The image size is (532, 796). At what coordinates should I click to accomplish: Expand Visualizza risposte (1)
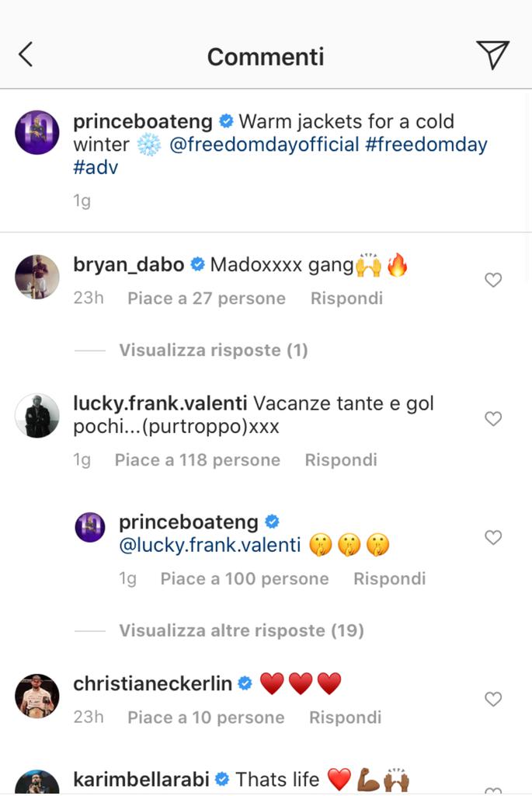point(214,351)
